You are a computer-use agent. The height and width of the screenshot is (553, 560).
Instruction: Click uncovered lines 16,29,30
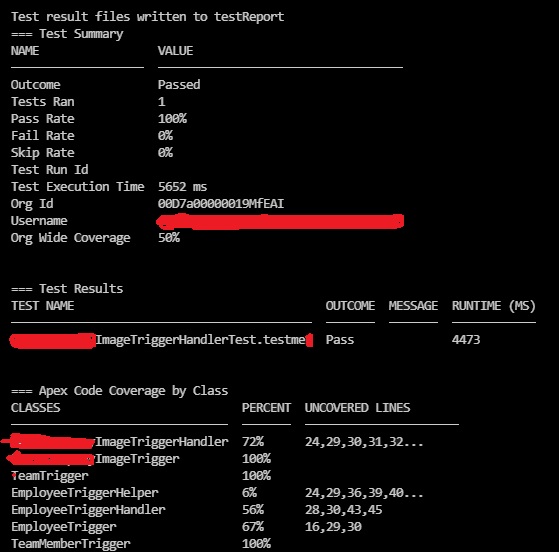pos(333,527)
